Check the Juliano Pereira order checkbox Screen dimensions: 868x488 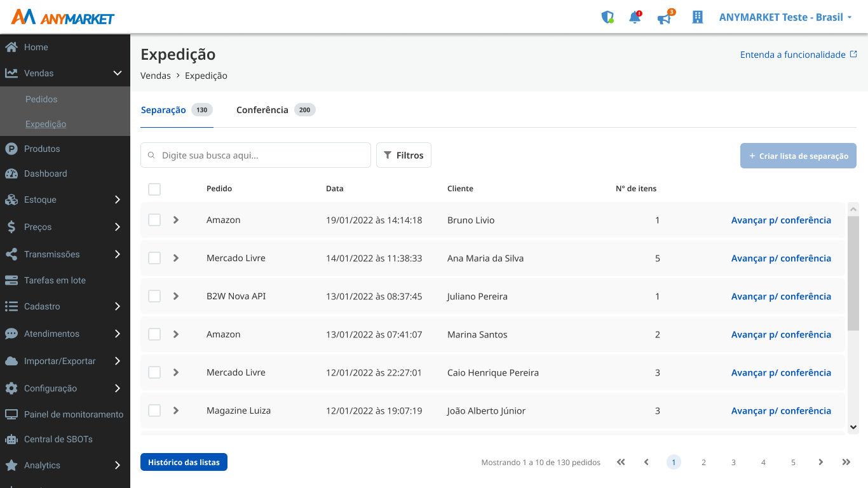(154, 296)
